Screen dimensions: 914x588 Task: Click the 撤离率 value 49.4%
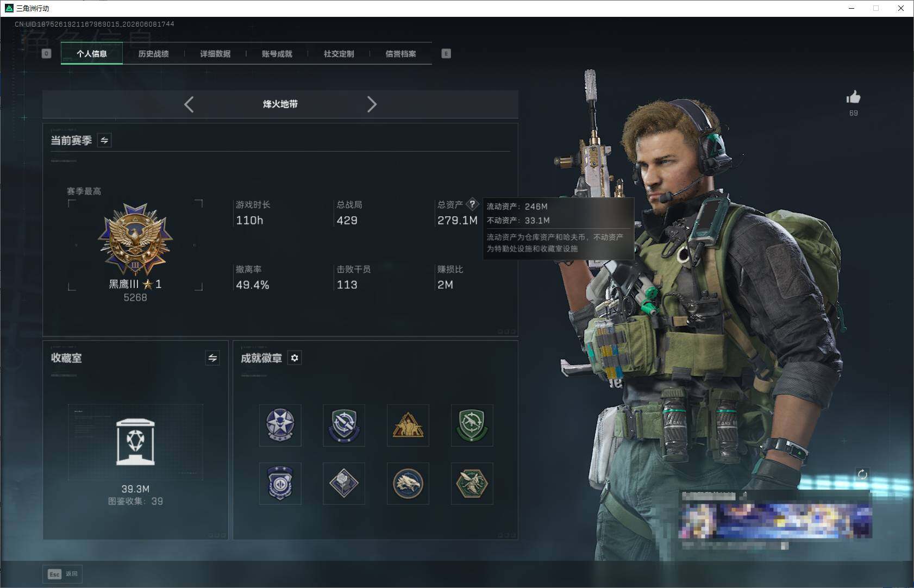253,285
